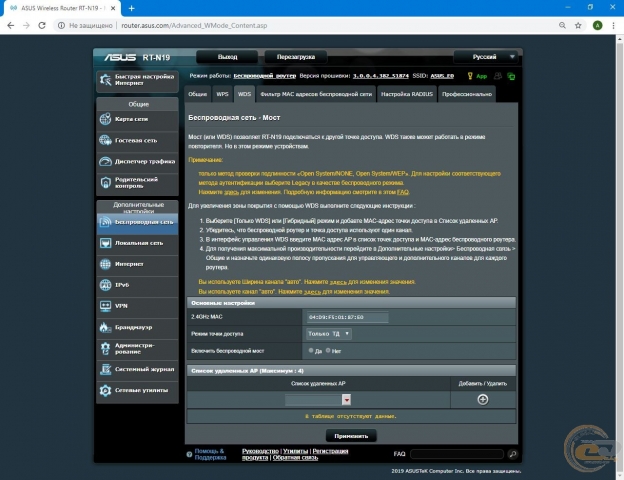Open the FAQ link in the note
Screen dimensions: 624x480
(x=403, y=192)
